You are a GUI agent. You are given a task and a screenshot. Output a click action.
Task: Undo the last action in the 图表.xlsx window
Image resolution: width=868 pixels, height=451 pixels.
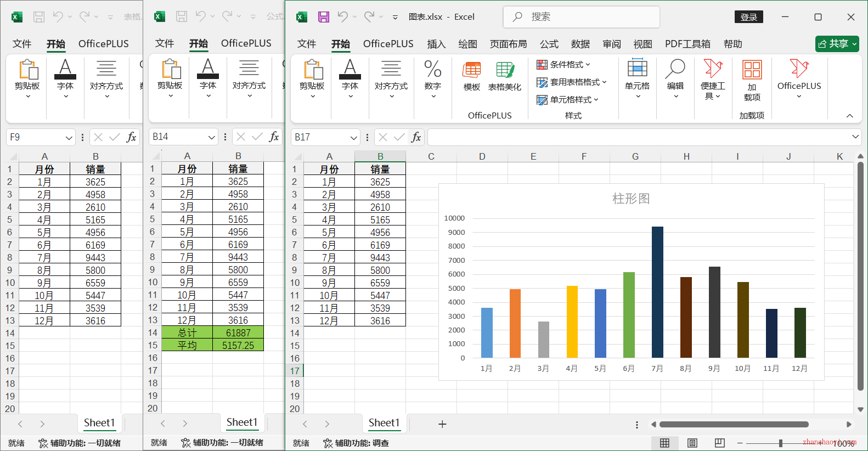(x=342, y=17)
